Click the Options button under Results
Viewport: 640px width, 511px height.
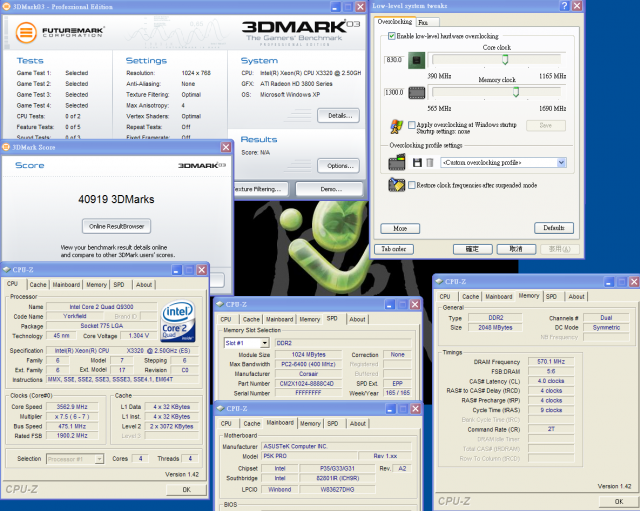[338, 166]
